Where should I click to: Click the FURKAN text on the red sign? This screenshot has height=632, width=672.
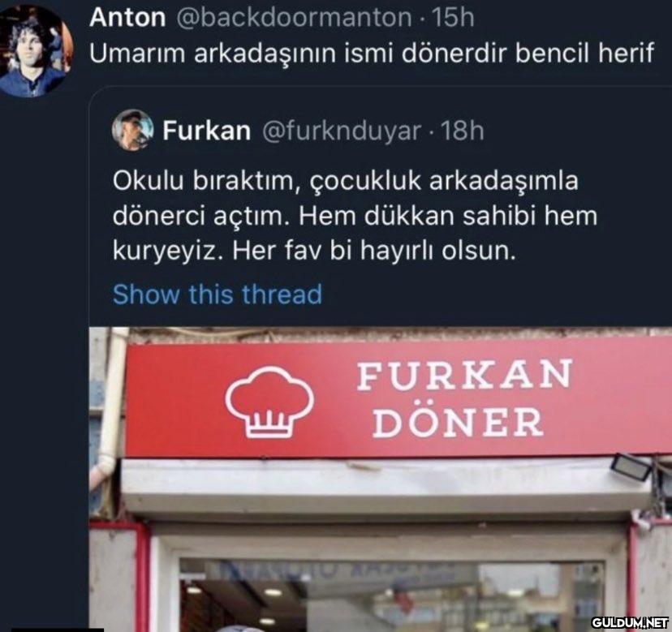click(x=464, y=376)
